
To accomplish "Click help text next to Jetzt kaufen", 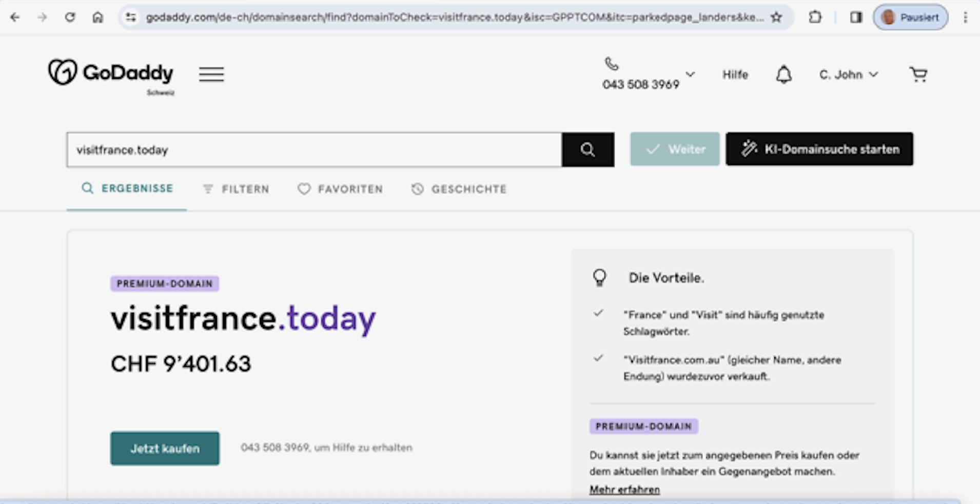I will point(326,448).
